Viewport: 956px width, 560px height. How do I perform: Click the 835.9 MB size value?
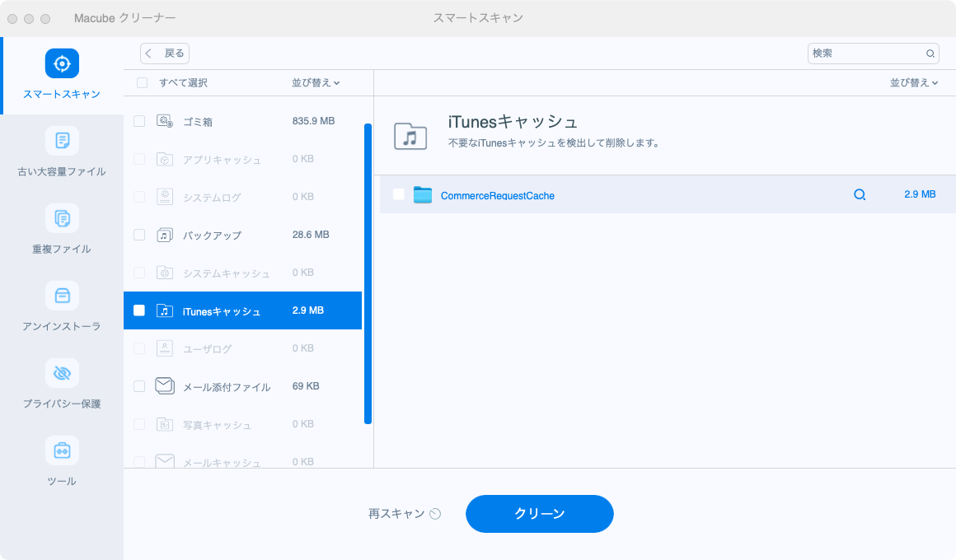pyautogui.click(x=313, y=121)
